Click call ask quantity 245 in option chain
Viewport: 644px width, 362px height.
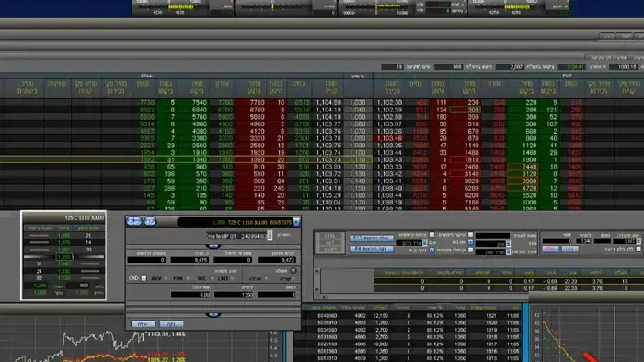pos(279,188)
